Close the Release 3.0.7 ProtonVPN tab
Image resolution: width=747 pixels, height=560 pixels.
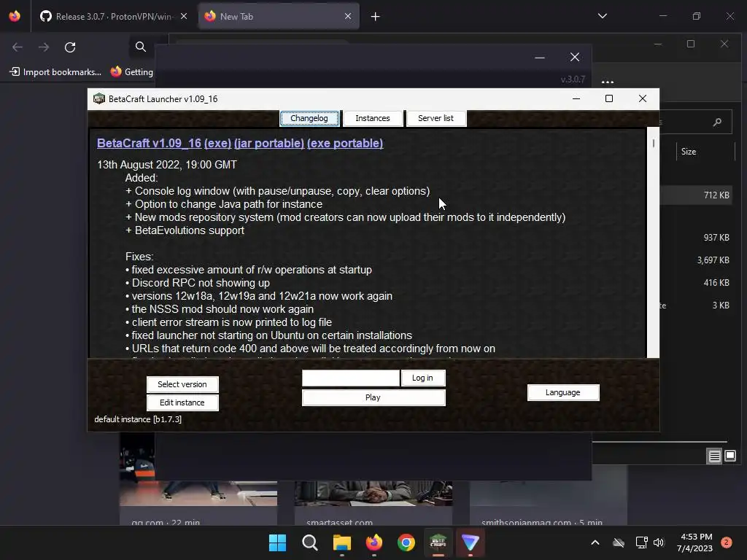[x=184, y=16]
